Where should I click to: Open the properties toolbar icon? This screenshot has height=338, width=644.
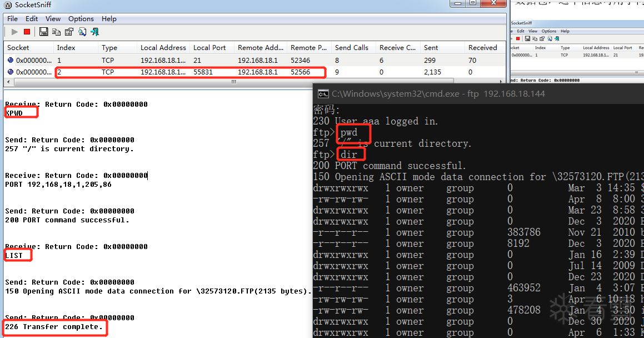(69, 32)
